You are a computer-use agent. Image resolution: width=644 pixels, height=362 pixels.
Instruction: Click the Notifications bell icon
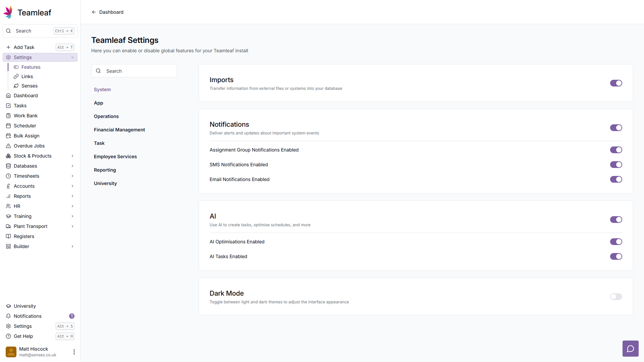click(x=8, y=316)
